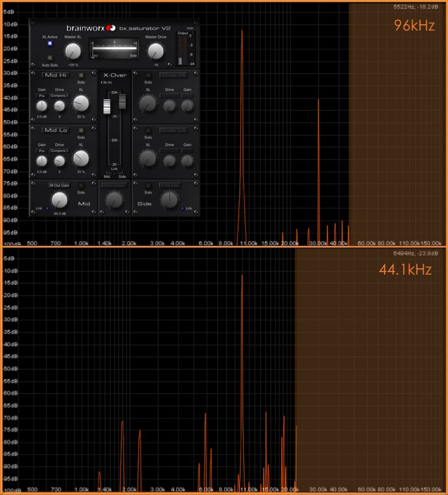448x495 pixels.
Task: Enable the Auto Solo button
Action: click(x=50, y=58)
